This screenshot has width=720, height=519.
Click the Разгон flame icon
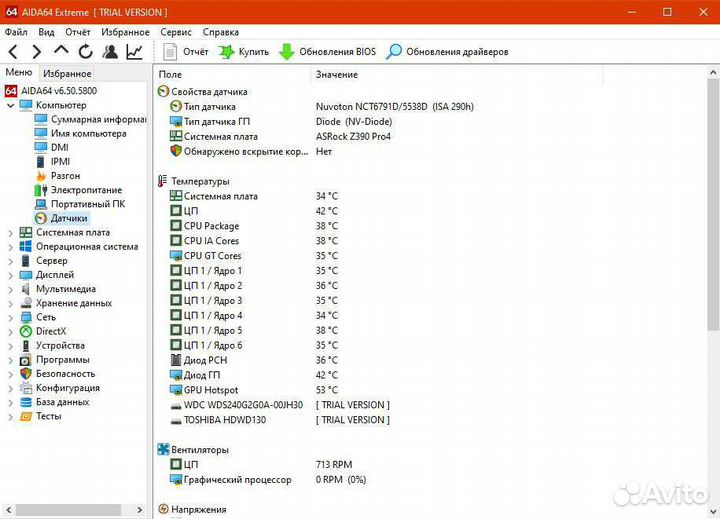[x=41, y=176]
